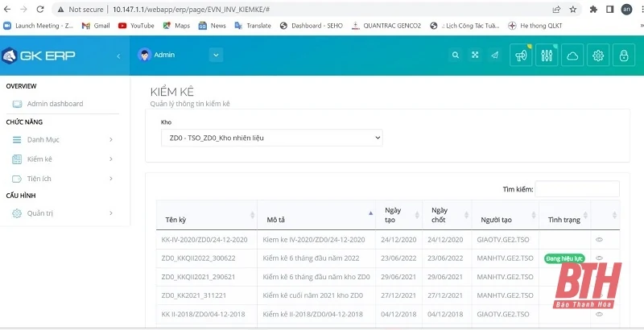Open the QUANTRAC GENCO2 bookmark
Viewport: 644px width, 330px height.
click(386, 26)
